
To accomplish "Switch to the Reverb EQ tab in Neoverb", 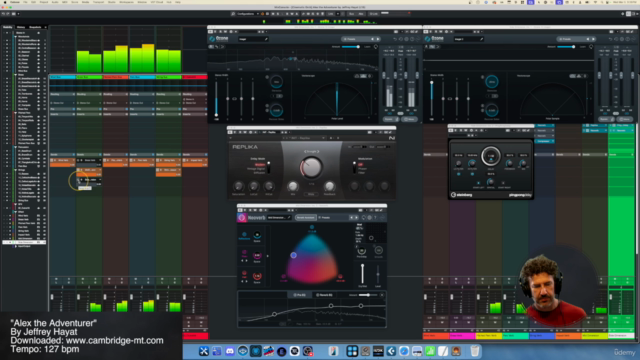I will pos(324,295).
